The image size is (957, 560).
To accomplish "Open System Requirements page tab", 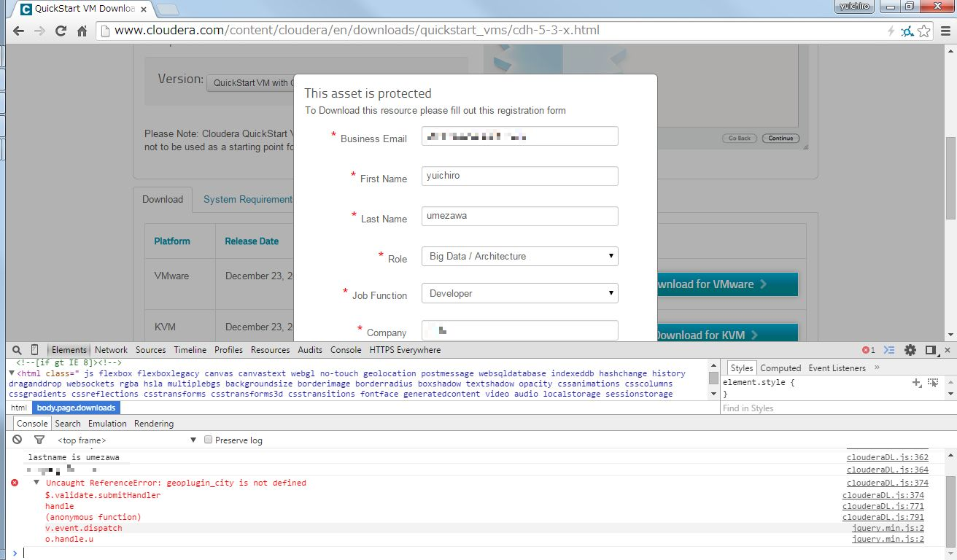I will (248, 199).
